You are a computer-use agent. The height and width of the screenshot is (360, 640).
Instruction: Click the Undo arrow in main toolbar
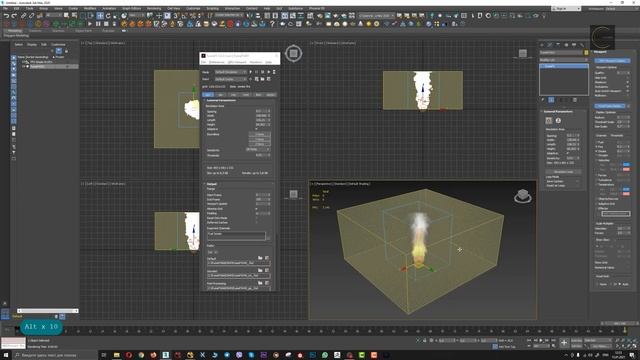[6, 16]
